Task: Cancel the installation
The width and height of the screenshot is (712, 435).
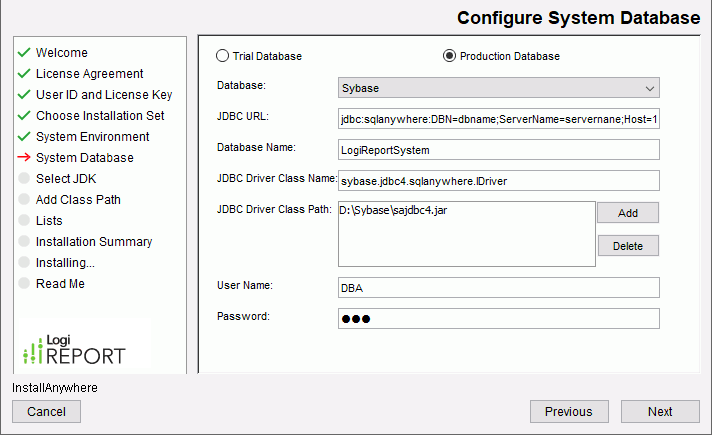Action: pos(46,411)
